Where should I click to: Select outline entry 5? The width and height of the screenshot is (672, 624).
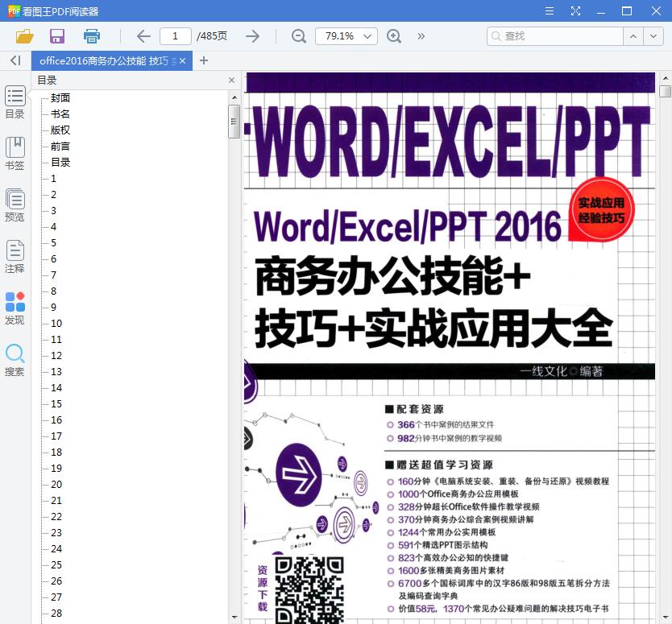[53, 243]
